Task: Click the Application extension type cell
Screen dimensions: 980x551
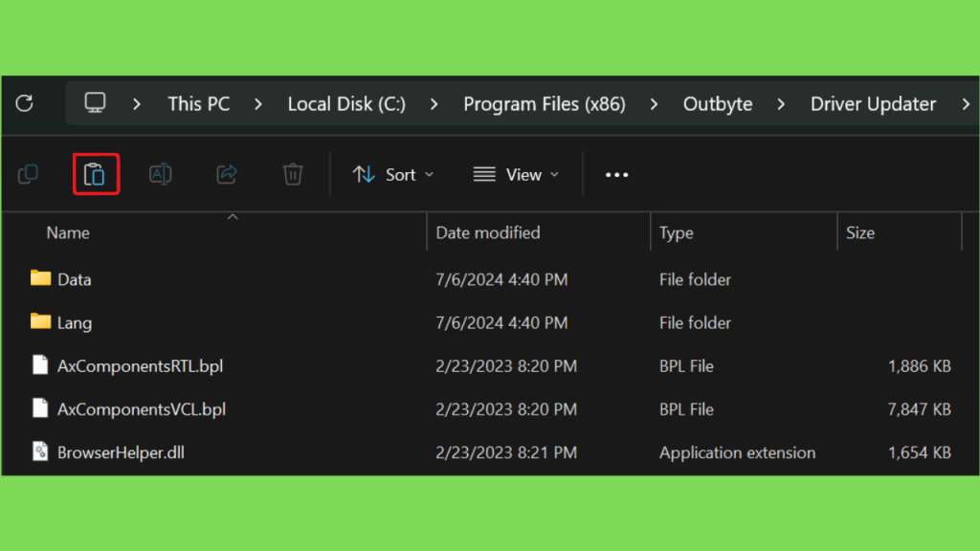Action: (738, 452)
